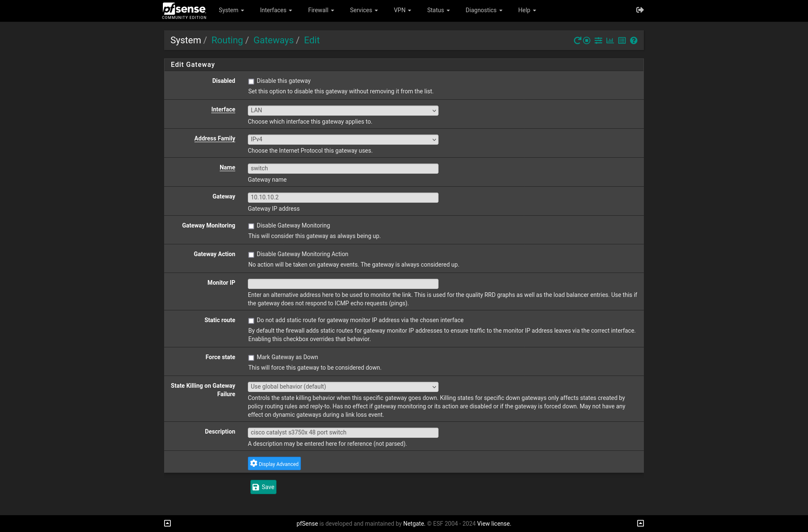This screenshot has height=532, width=808.
Task: Open the related status bar-chart icon
Action: pos(610,41)
